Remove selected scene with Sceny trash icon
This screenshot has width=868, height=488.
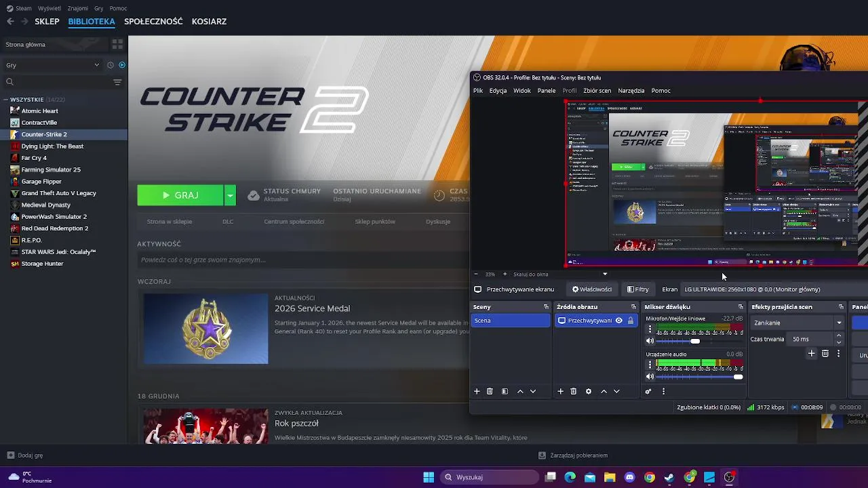coord(490,391)
